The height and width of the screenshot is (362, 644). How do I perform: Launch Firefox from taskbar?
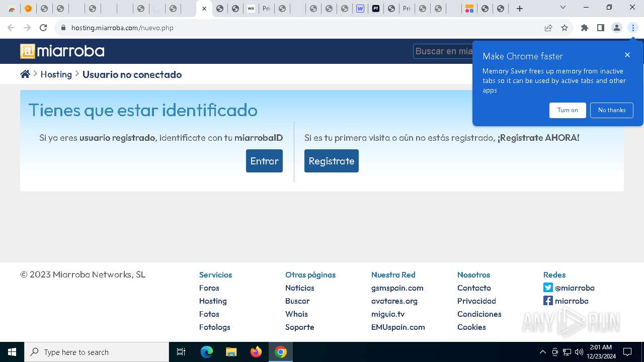(x=256, y=352)
